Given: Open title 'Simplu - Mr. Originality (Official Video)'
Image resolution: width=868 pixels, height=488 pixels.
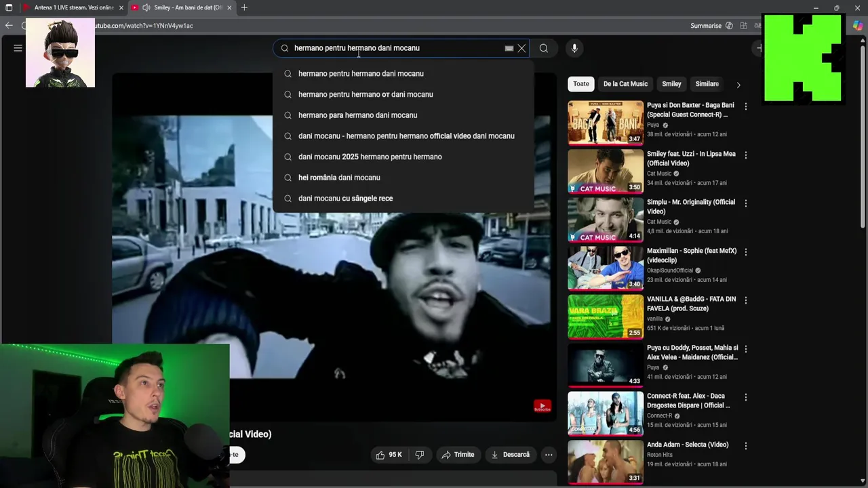Looking at the screenshot, I should pyautogui.click(x=691, y=207).
